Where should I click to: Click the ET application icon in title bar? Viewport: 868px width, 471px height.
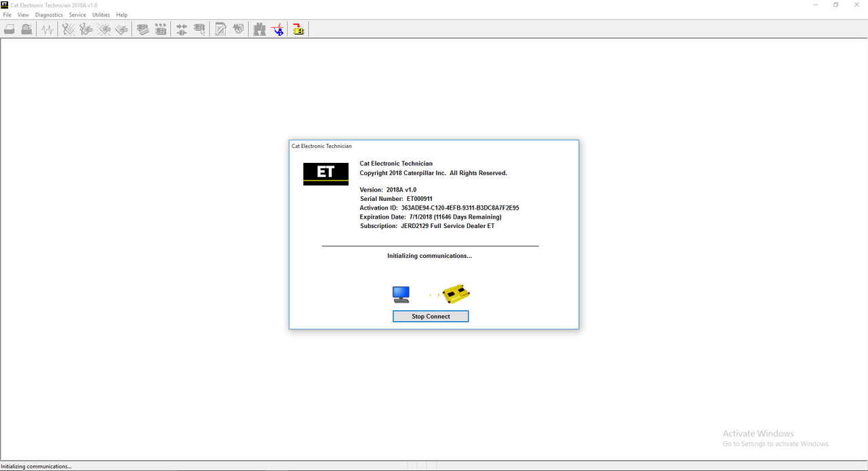pyautogui.click(x=5, y=5)
